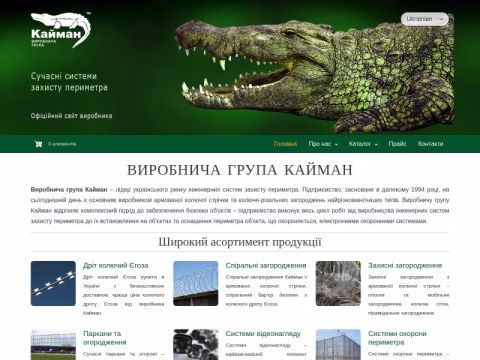Click the protective barriers mesh thumbnail

click(338, 283)
